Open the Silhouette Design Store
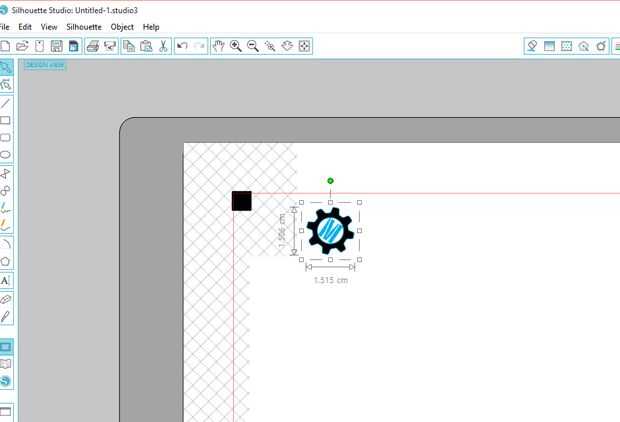Viewport: 620px width, 422px height. pyautogui.click(x=6, y=381)
